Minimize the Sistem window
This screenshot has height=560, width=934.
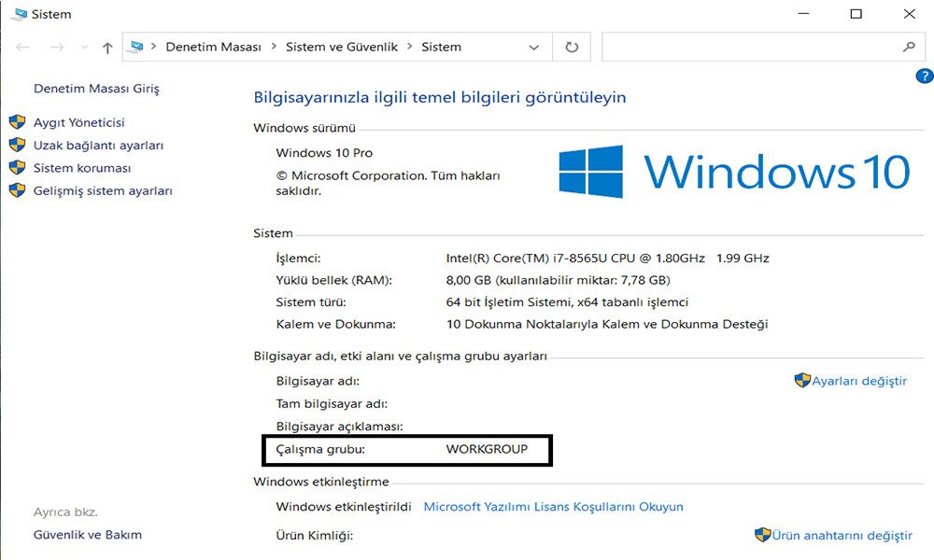coord(803,14)
